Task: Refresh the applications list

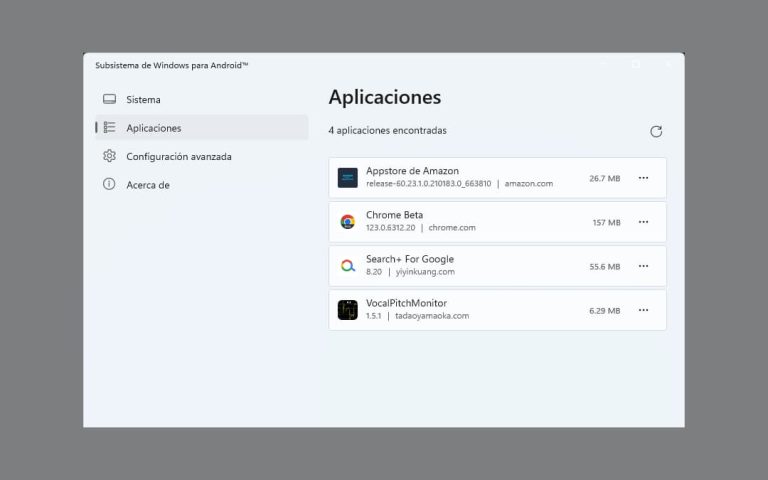Action: (656, 131)
